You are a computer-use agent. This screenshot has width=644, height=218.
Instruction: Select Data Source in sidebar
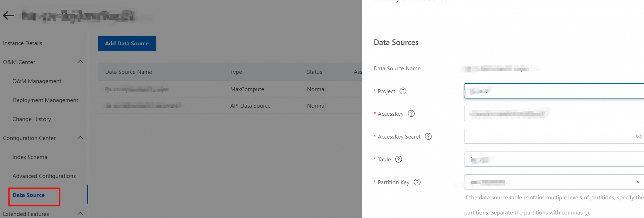pyautogui.click(x=28, y=195)
